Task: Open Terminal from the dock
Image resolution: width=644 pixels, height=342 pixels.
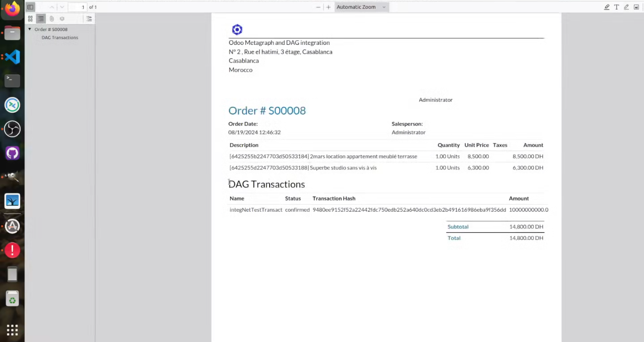Action: (12, 81)
